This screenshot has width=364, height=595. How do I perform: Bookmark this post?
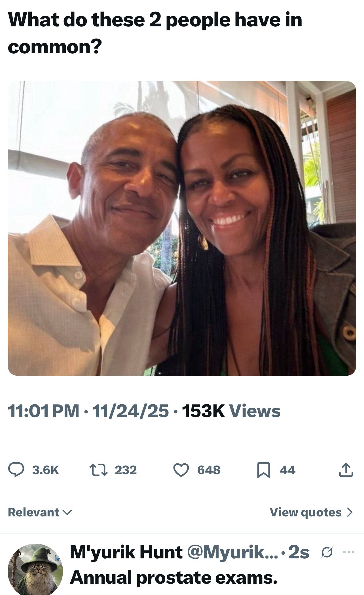click(263, 470)
